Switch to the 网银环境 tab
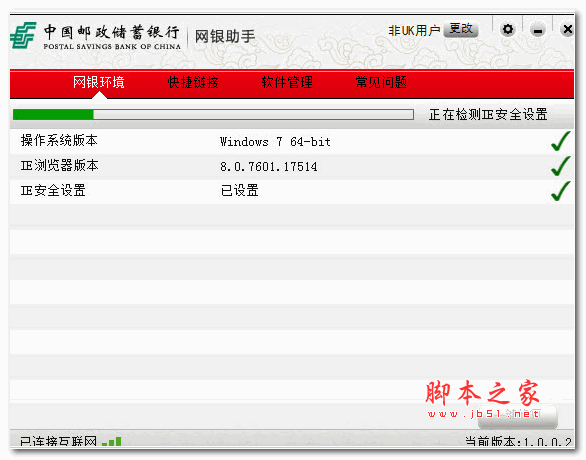The width and height of the screenshot is (586, 460). point(99,82)
